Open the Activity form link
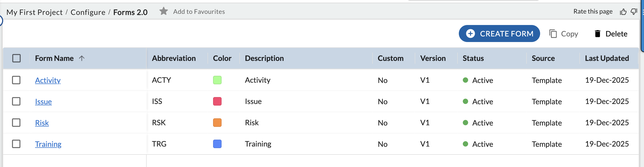Viewport: 644px width, 167px height. click(x=48, y=80)
